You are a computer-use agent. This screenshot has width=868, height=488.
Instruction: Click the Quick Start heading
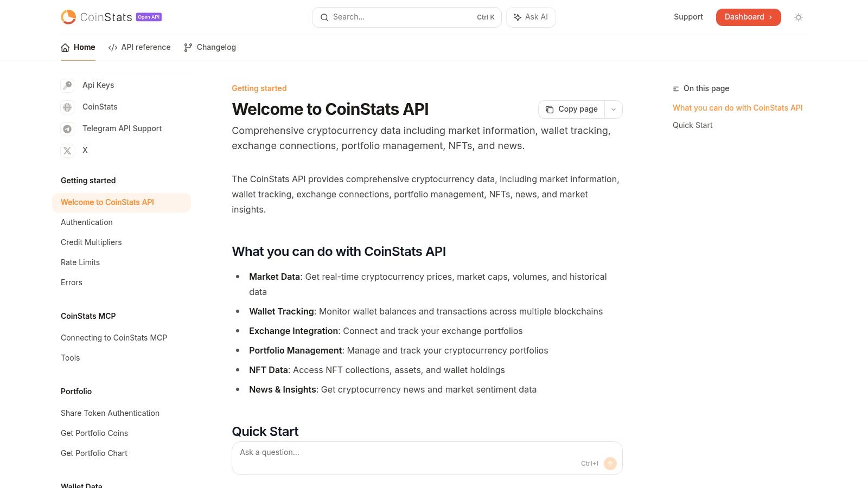pos(265,432)
